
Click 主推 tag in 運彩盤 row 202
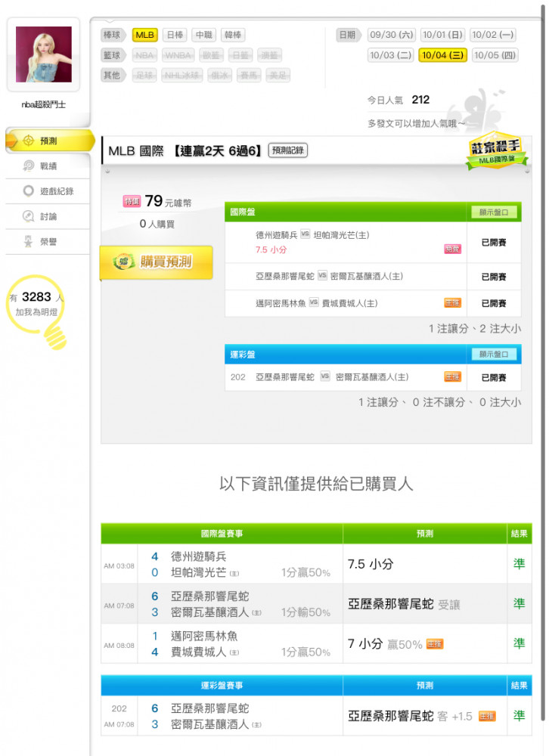tap(452, 376)
